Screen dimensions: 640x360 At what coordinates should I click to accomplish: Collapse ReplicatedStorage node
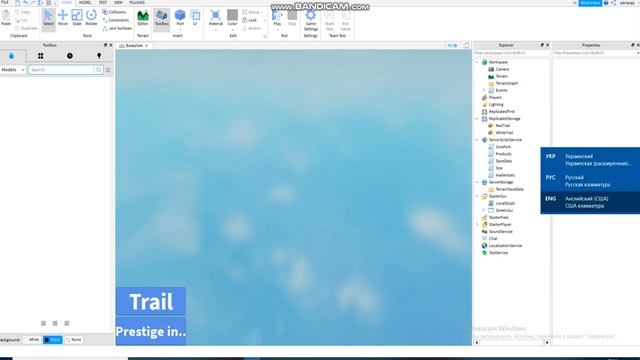coord(477,119)
